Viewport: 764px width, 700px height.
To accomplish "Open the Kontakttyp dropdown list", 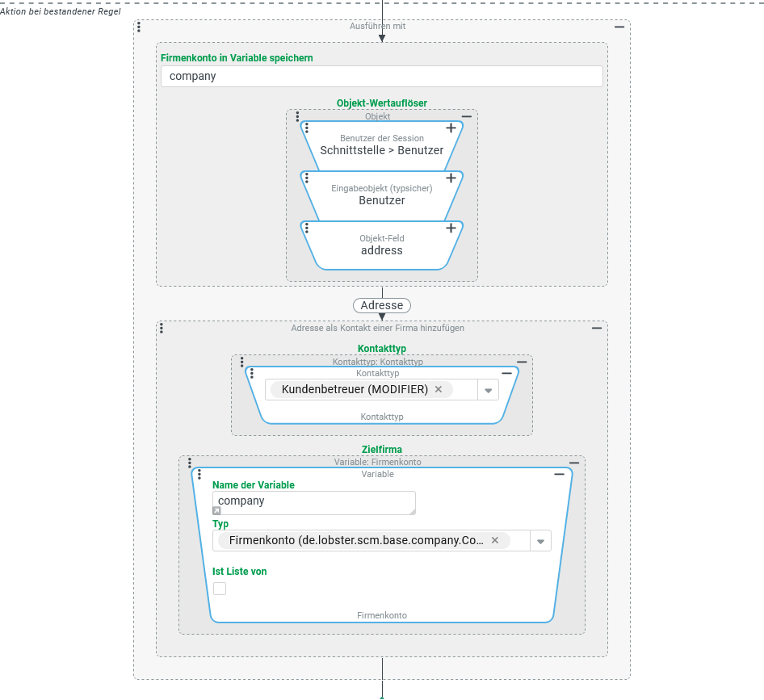I will 488,390.
